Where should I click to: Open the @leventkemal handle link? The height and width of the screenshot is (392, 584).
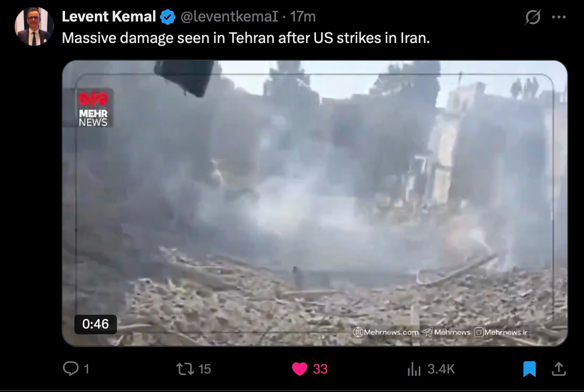click(x=229, y=17)
